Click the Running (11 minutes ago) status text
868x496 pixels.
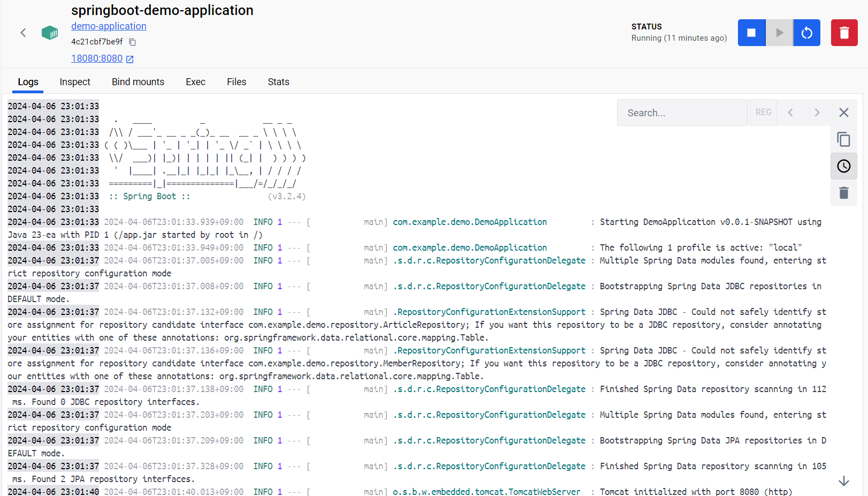(x=679, y=38)
